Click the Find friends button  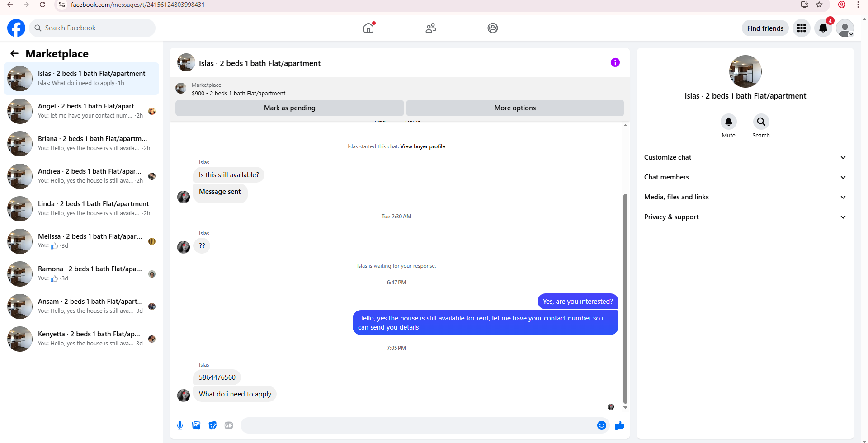pos(765,28)
